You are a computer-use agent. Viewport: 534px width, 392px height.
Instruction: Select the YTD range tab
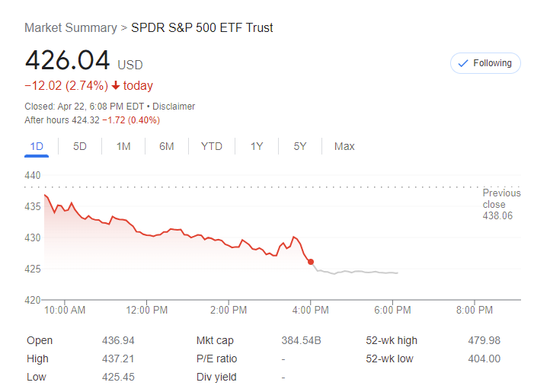[212, 146]
